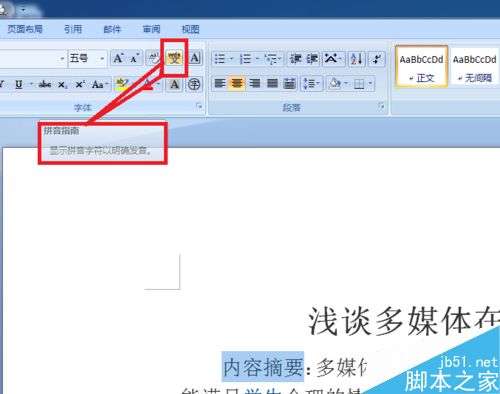
Task: Open the font name dropdown arrow
Action: [x=62, y=59]
